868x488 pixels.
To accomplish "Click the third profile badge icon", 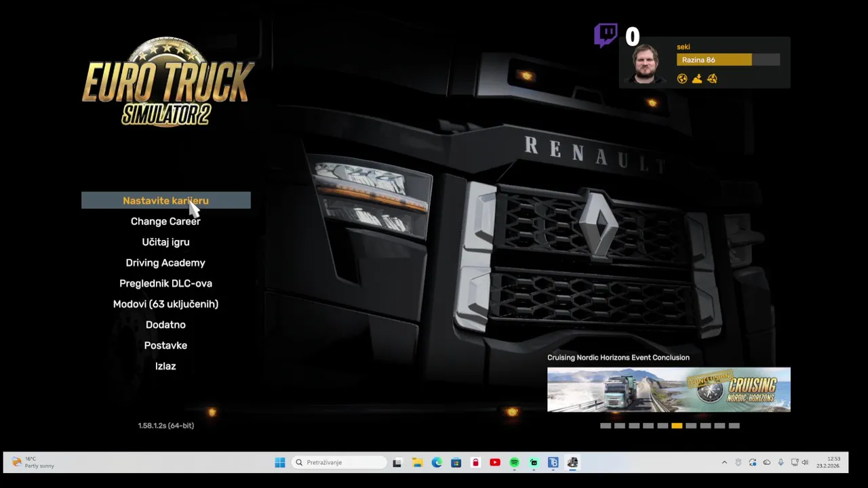I will (x=712, y=79).
